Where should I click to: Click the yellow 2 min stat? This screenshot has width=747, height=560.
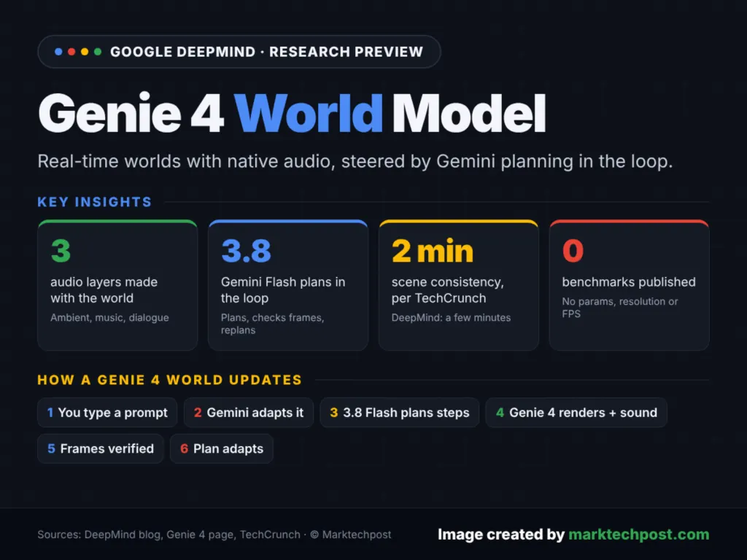click(433, 251)
